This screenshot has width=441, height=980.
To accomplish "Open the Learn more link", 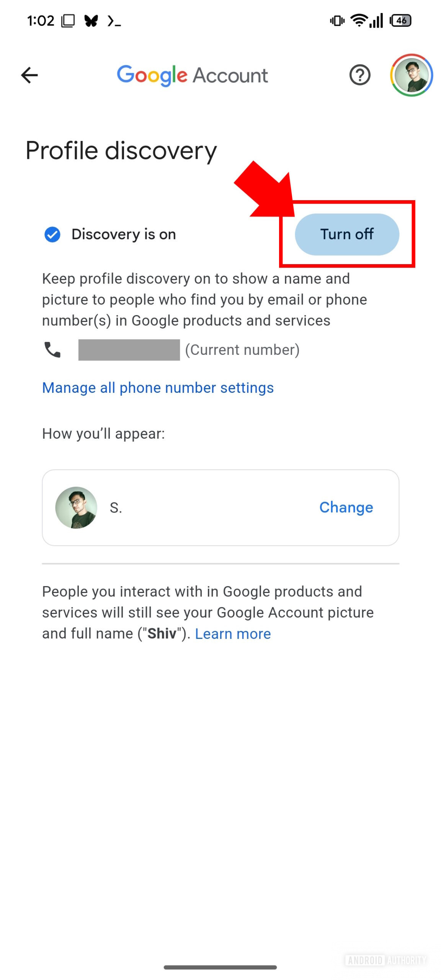I will (x=233, y=634).
